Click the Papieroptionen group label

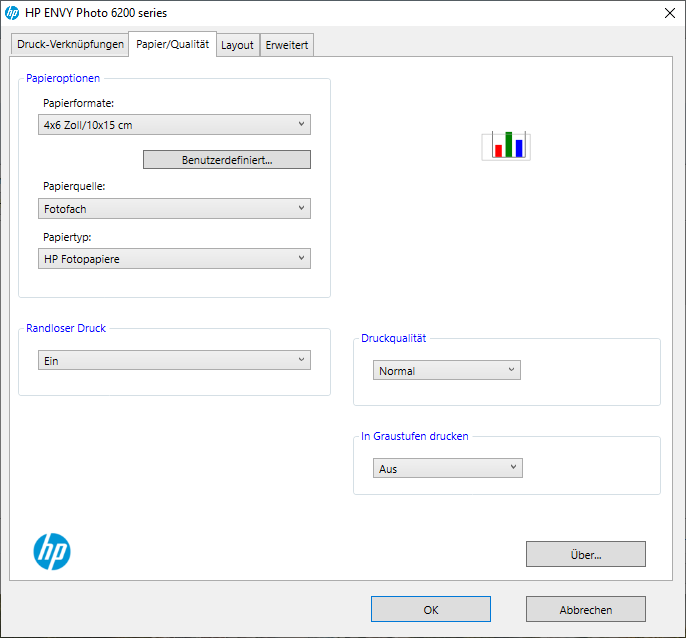coord(63,78)
